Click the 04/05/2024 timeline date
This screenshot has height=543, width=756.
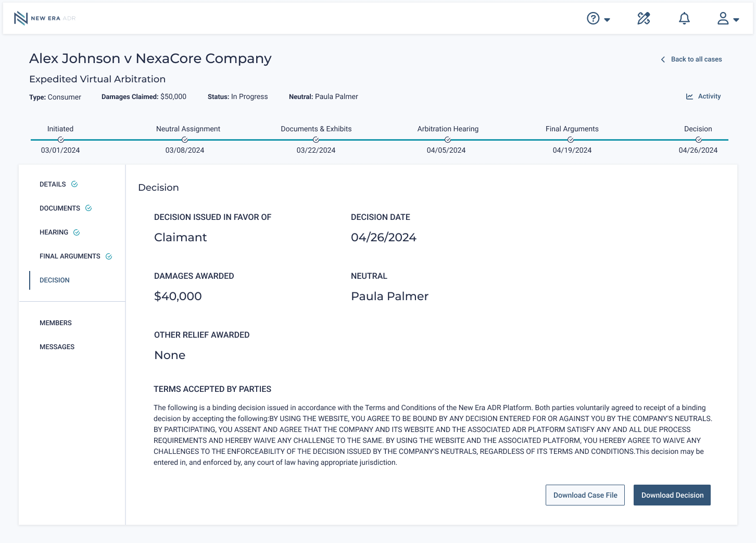click(x=446, y=150)
